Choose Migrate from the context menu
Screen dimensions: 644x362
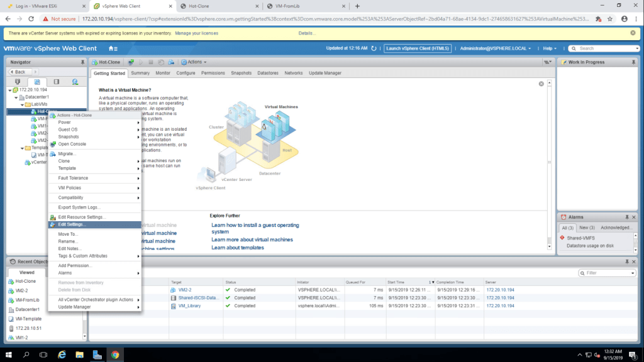pos(67,153)
